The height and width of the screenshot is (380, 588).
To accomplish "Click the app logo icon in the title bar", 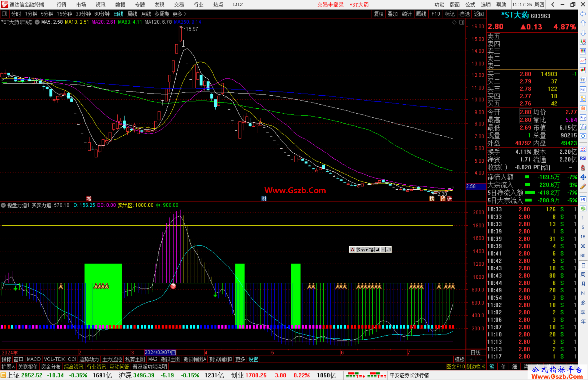I will (x=4, y=4).
